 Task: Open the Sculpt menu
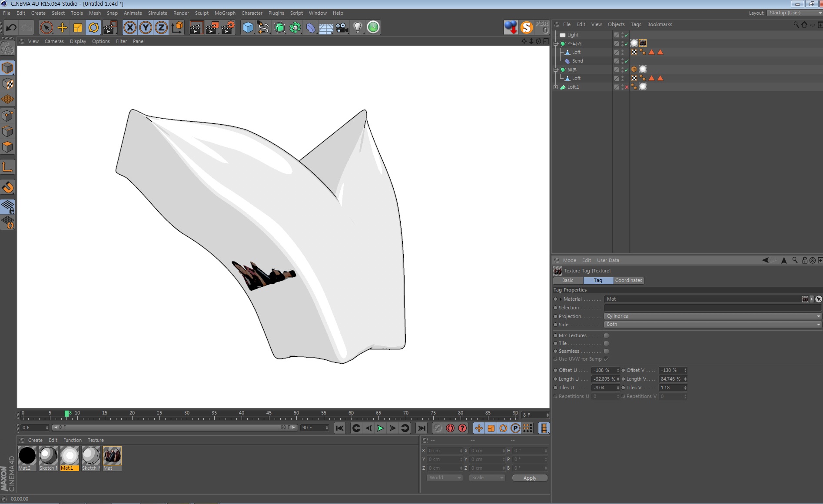(202, 13)
